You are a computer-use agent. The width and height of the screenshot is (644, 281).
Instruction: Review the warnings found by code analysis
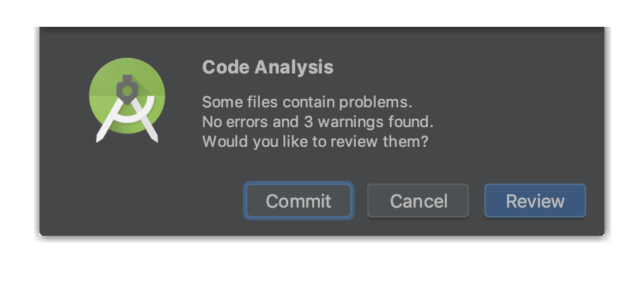click(535, 201)
